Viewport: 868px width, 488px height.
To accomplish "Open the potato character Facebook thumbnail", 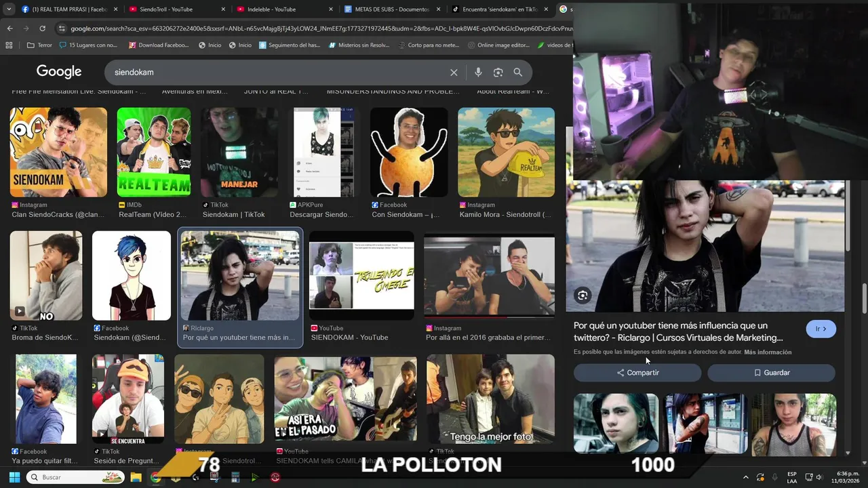I will pos(409,152).
